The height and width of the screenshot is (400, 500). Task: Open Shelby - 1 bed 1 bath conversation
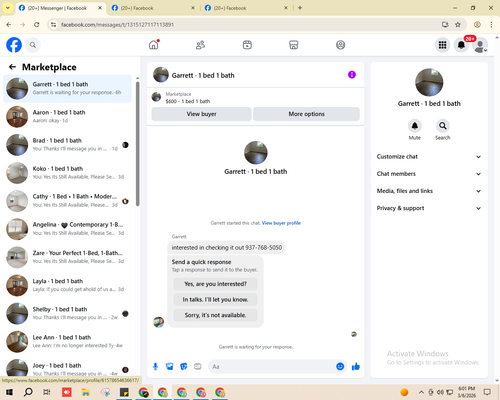[x=68, y=313]
